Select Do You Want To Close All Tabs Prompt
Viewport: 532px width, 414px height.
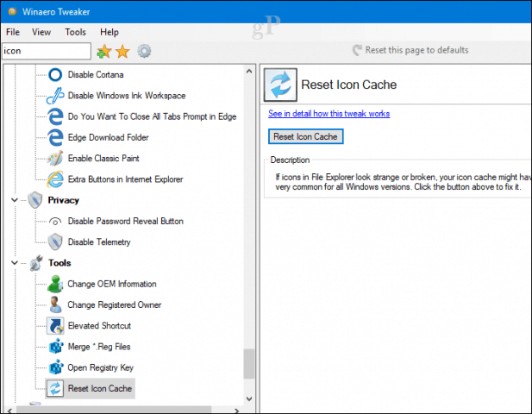pyautogui.click(x=152, y=116)
